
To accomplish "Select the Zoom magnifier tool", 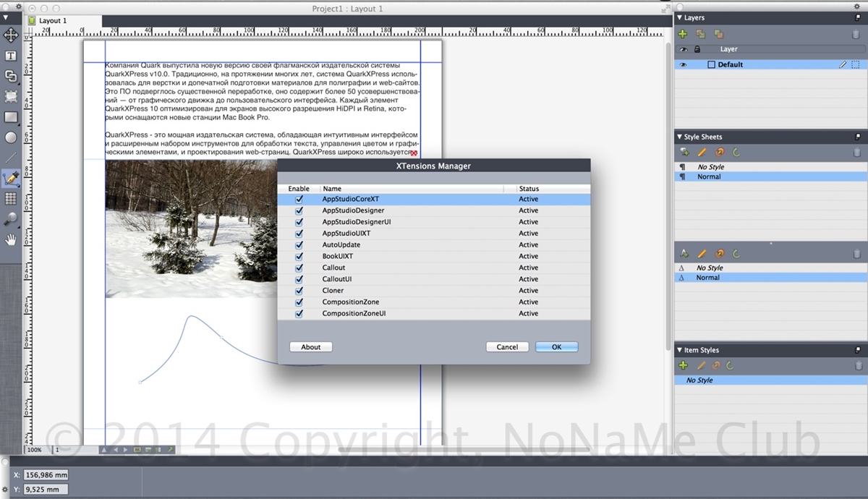I will [x=11, y=219].
